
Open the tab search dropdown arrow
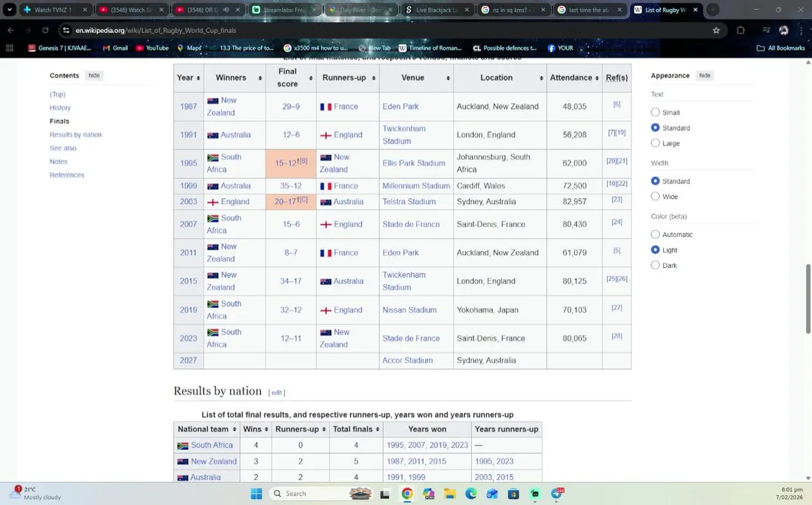[9, 9]
